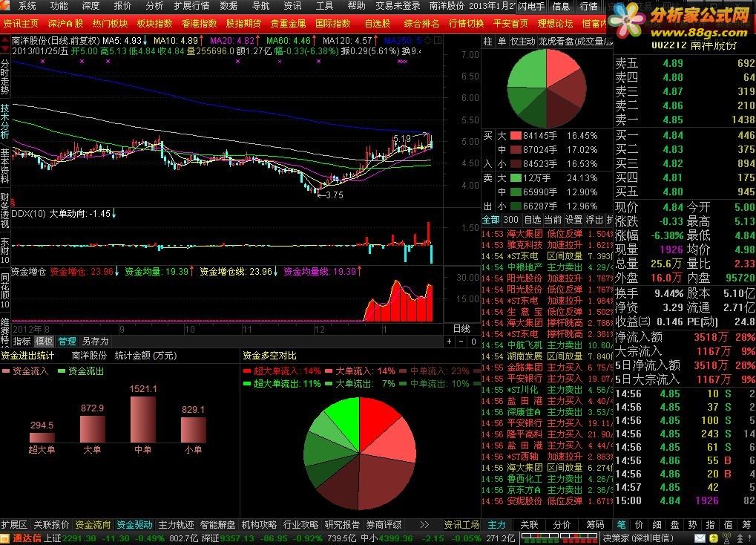Click the antenna connection icon in status bar

726,538
